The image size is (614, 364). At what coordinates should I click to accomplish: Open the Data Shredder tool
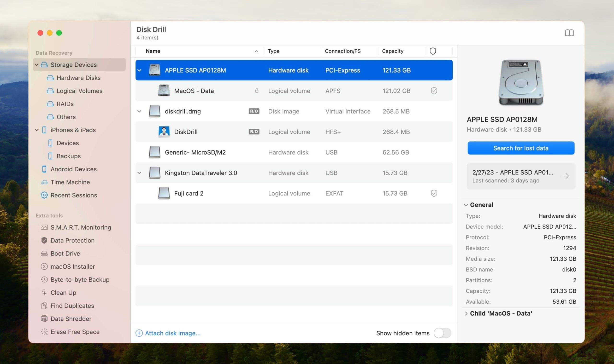(x=71, y=319)
